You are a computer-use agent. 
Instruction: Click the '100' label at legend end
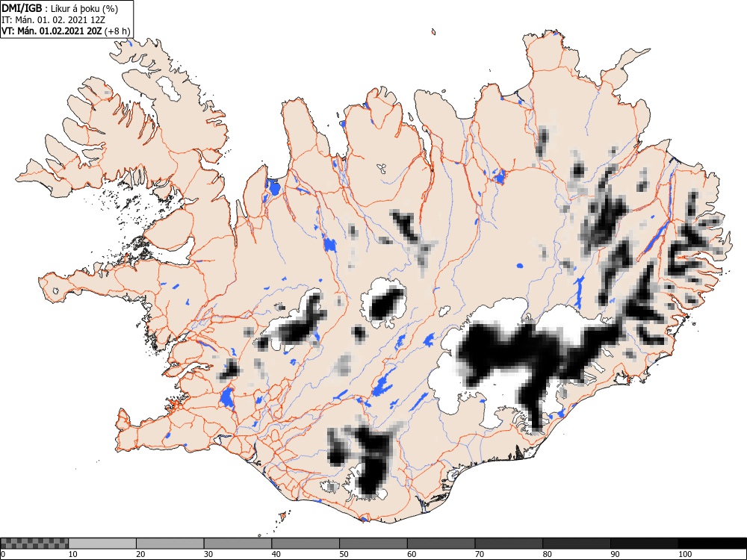click(x=684, y=554)
